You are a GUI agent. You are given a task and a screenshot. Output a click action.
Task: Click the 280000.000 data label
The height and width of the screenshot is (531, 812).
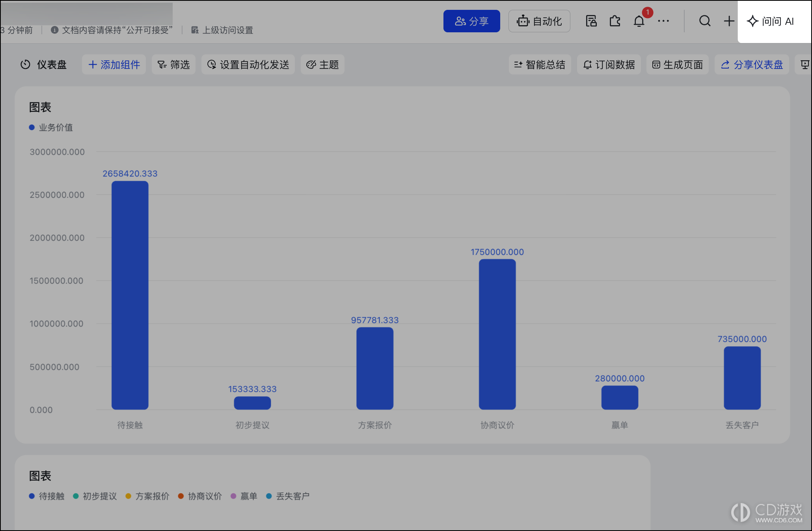(620, 379)
